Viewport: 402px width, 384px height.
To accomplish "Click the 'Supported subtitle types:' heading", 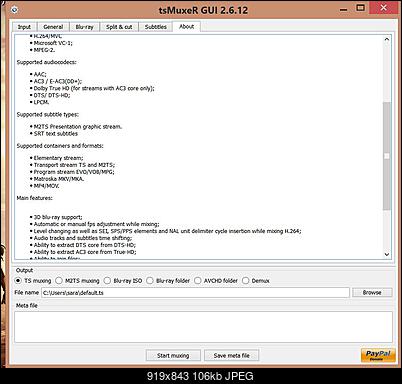I will [x=48, y=114].
